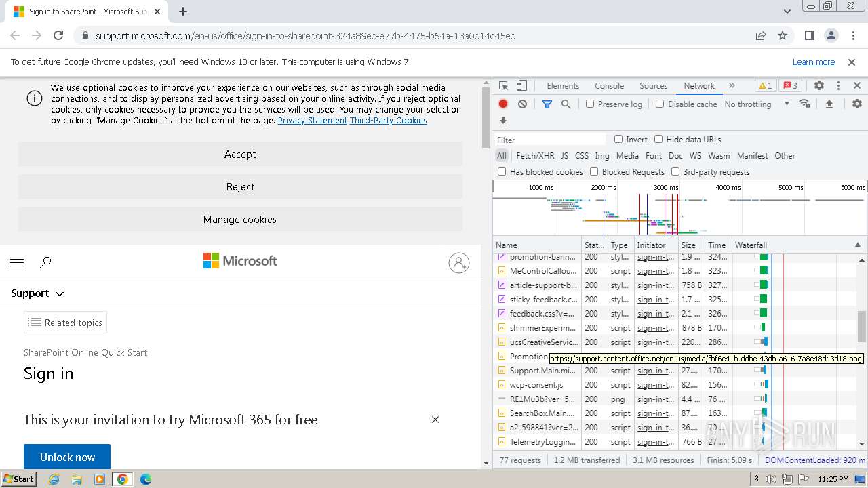Filter requests by JS type
Screen dimensions: 868x488
pos(564,156)
